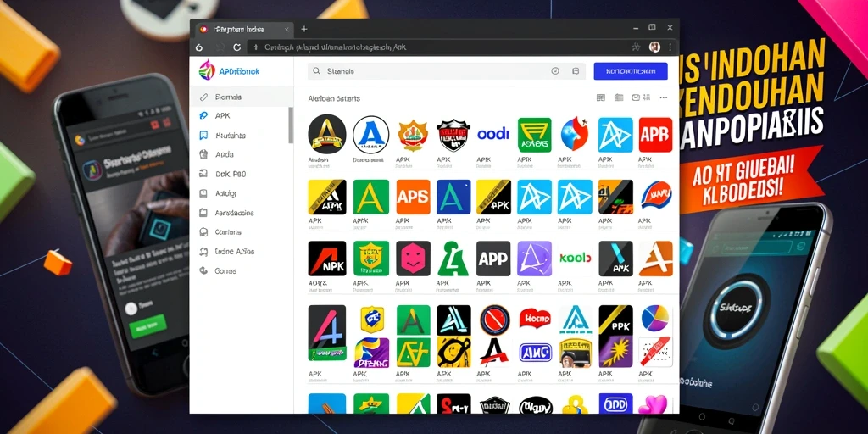The height and width of the screenshot is (434, 868).
Task: Open the yellow smiley circle app icon
Action: pos(453,352)
